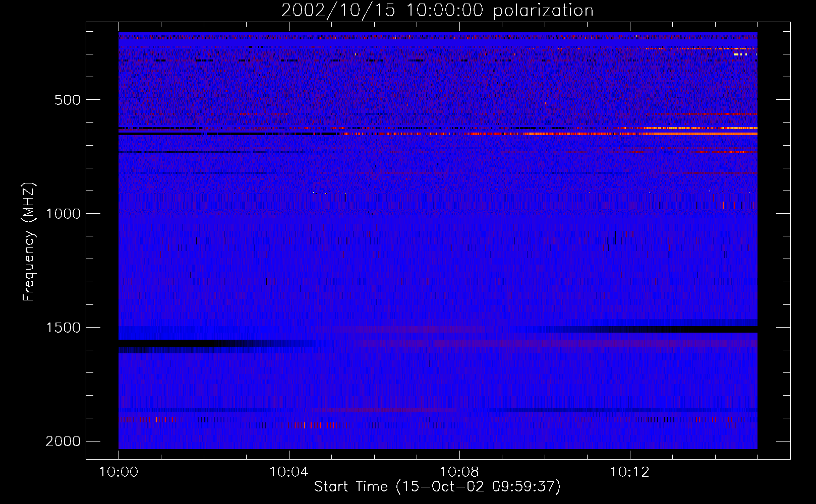Image resolution: width=816 pixels, height=504 pixels.
Task: Click the 10:04 time tick label
Action: click(289, 472)
